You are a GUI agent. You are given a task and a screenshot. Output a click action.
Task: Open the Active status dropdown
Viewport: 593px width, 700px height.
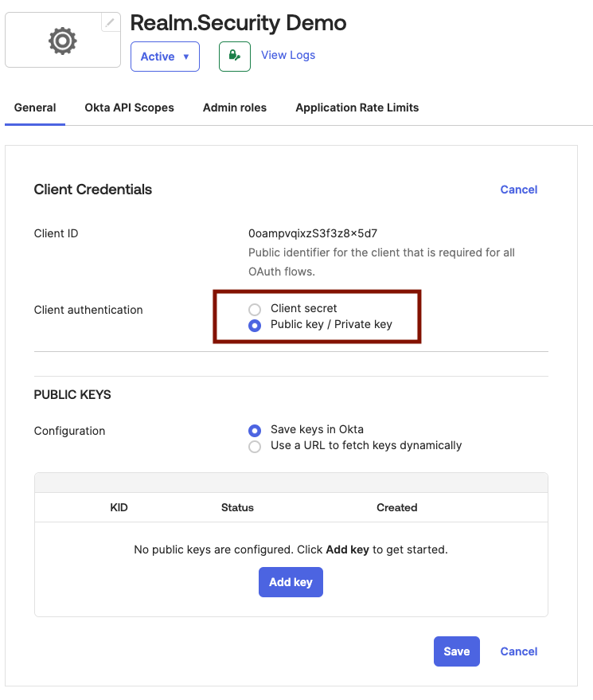(x=165, y=56)
